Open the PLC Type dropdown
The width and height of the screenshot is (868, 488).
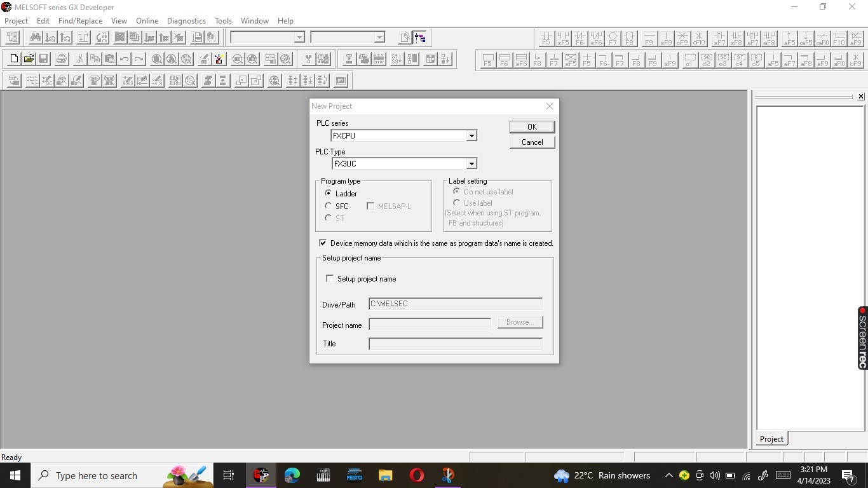click(x=471, y=164)
